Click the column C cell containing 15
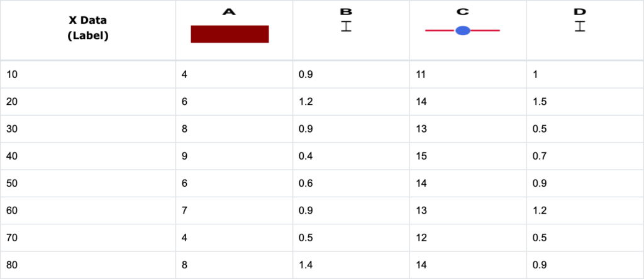Viewport: 644px width, 279px height. coord(421,156)
